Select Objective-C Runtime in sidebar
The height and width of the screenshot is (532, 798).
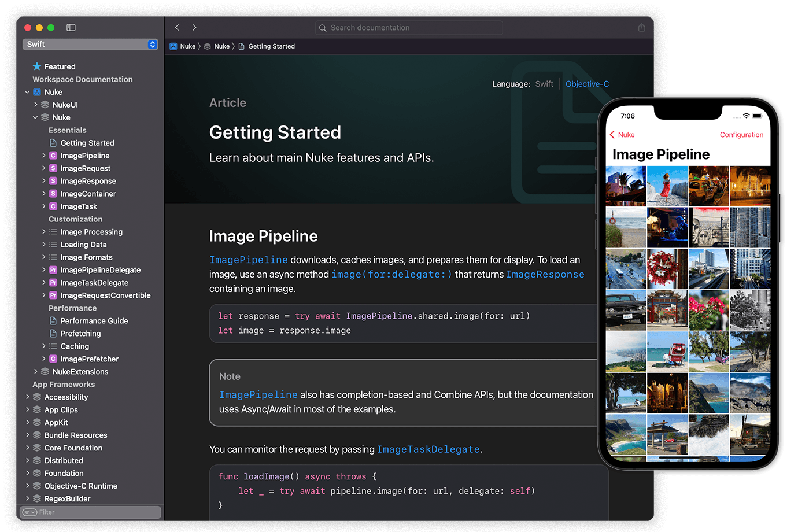point(81,486)
